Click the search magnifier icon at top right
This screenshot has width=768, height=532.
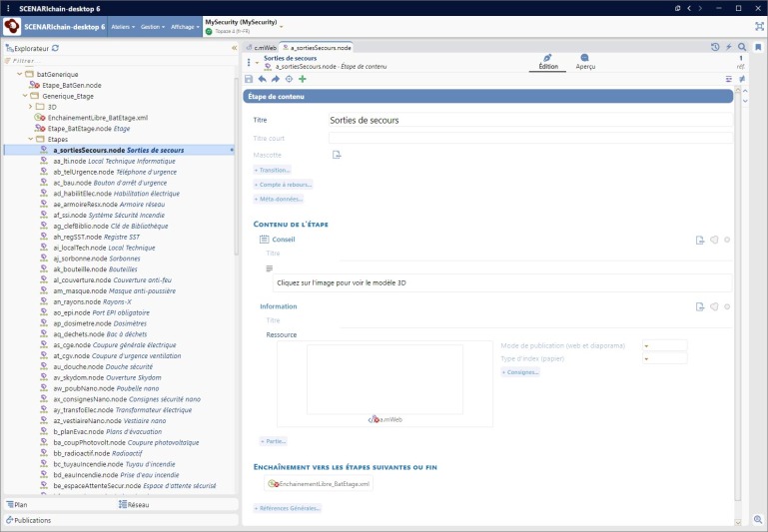(742, 47)
